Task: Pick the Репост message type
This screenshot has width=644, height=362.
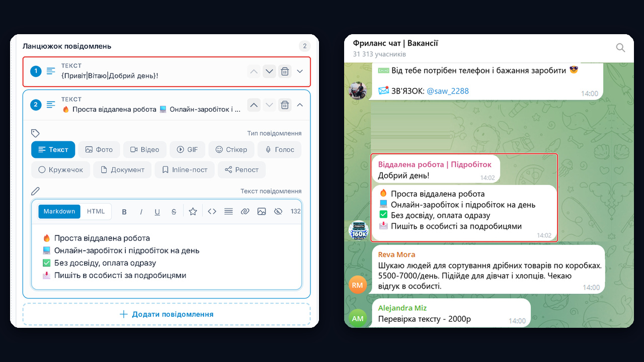Action: [x=242, y=169]
